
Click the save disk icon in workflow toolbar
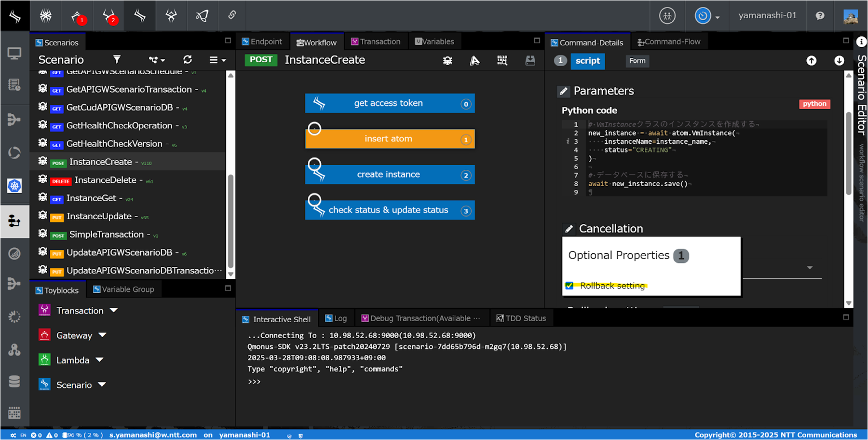(530, 60)
